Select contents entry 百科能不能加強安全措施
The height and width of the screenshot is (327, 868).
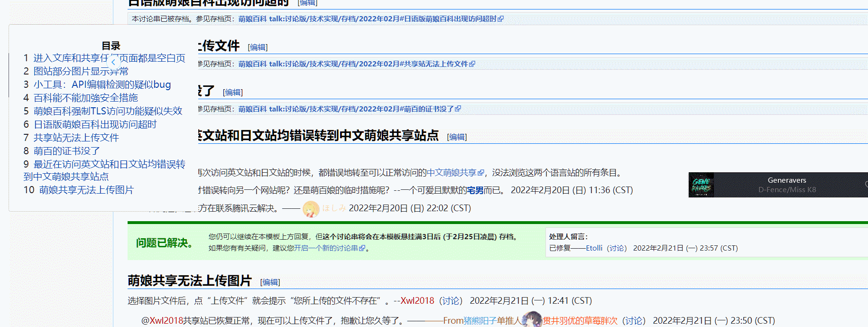click(x=85, y=98)
